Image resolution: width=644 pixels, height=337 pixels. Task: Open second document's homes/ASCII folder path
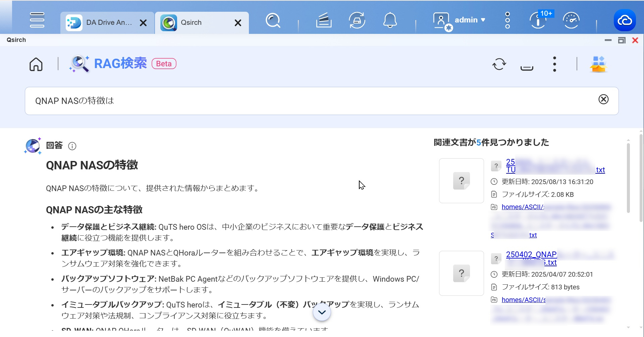pyautogui.click(x=524, y=300)
